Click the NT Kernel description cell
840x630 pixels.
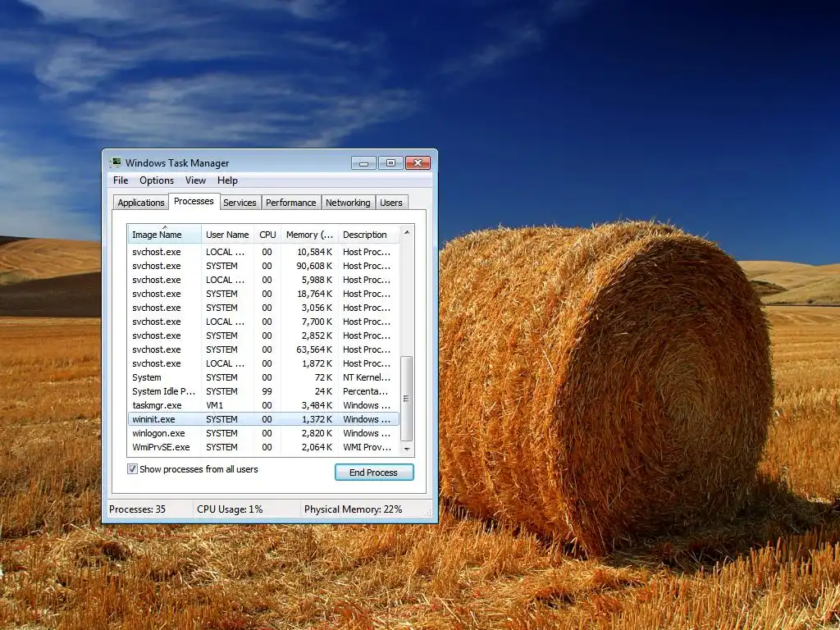click(367, 377)
